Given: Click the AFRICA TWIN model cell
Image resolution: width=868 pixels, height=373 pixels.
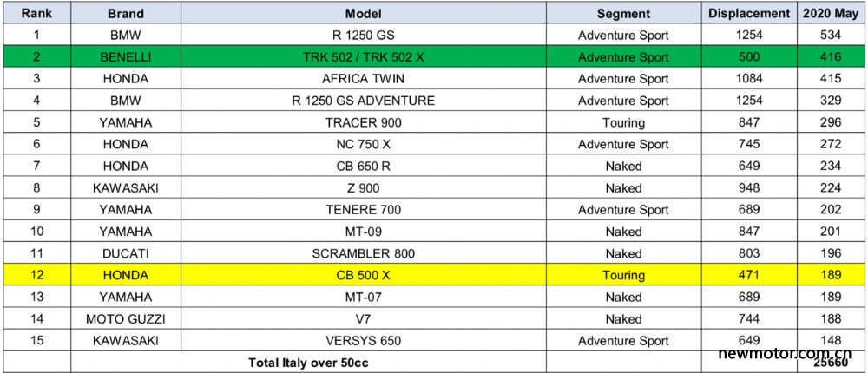Looking at the screenshot, I should click(x=363, y=79).
